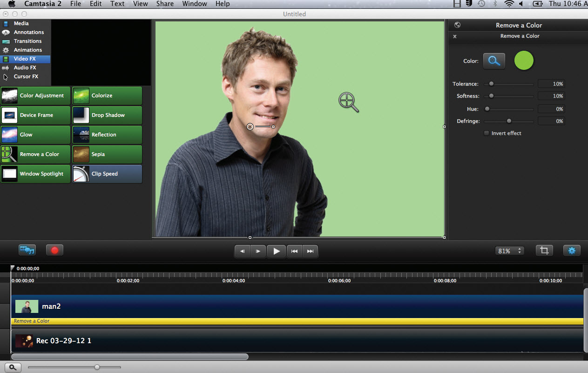
Task: Open the Camtasia 2 menu
Action: point(44,4)
